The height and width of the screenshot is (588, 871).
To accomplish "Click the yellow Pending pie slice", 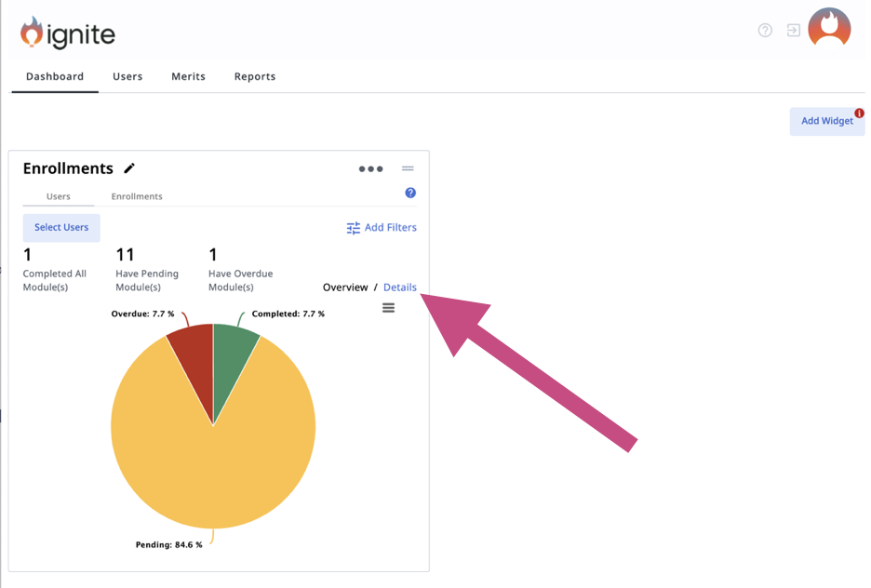I will [x=214, y=465].
